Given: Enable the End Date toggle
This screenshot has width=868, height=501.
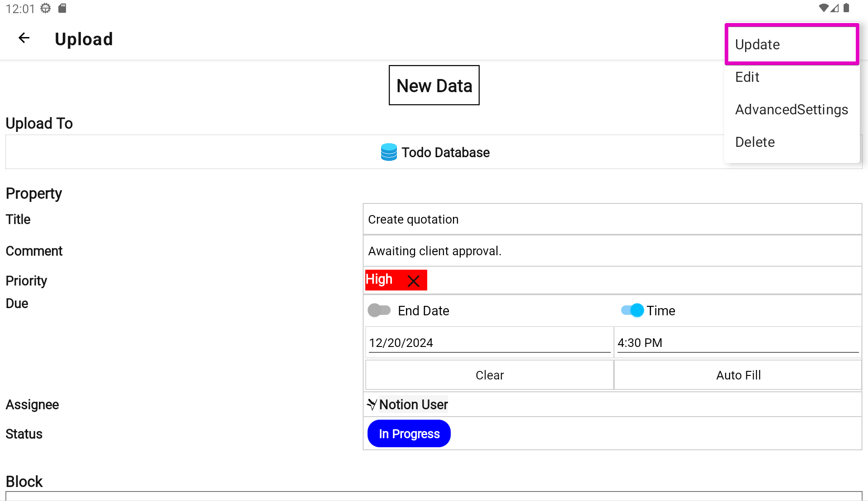Looking at the screenshot, I should [379, 310].
